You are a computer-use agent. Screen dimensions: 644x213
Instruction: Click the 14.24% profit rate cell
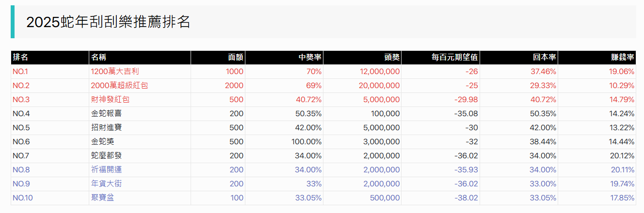coord(597,114)
